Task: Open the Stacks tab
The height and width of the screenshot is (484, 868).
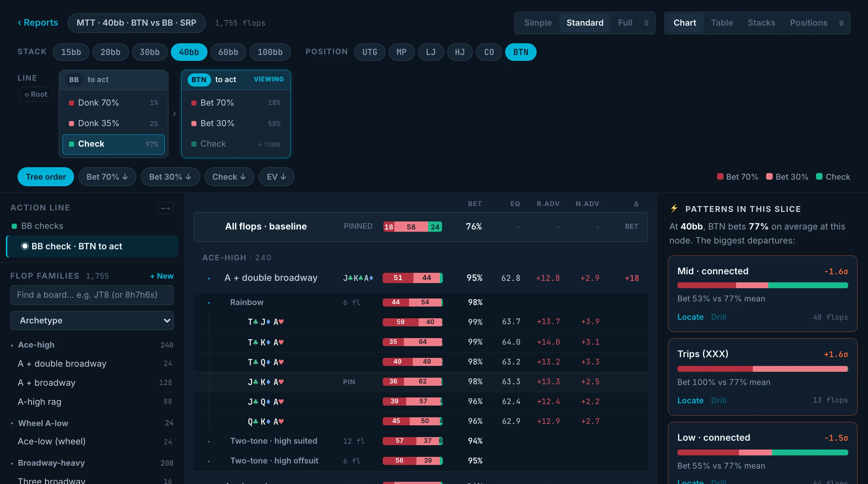Action: point(761,23)
